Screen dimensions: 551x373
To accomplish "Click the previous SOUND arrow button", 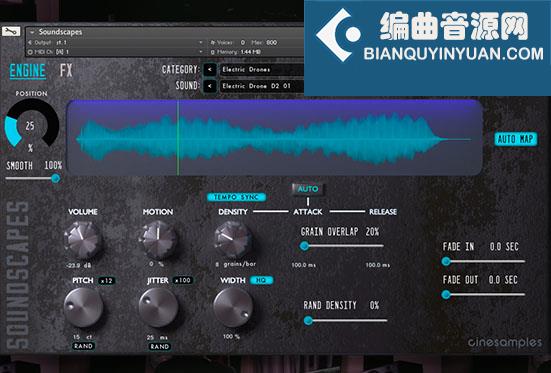I will [x=210, y=85].
